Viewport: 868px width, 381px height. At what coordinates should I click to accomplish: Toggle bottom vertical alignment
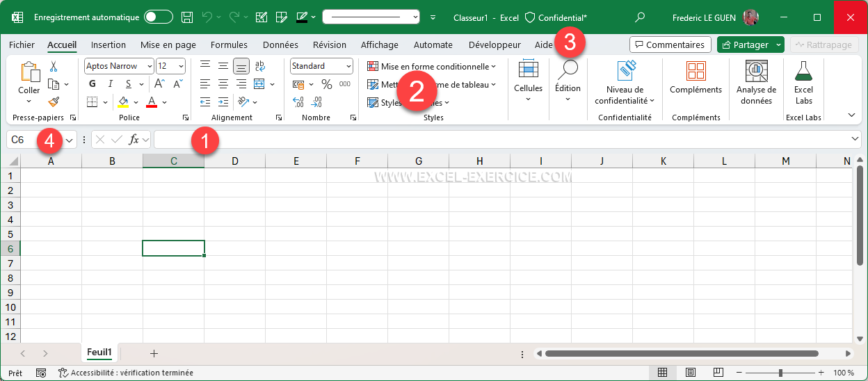point(241,66)
